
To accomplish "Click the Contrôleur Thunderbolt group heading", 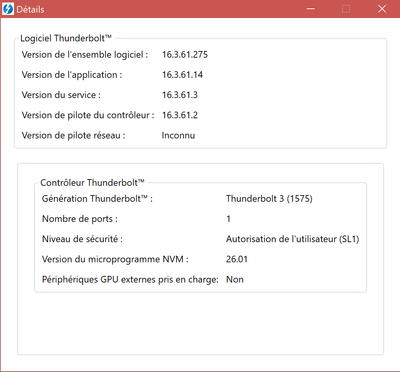I will 92,183.
